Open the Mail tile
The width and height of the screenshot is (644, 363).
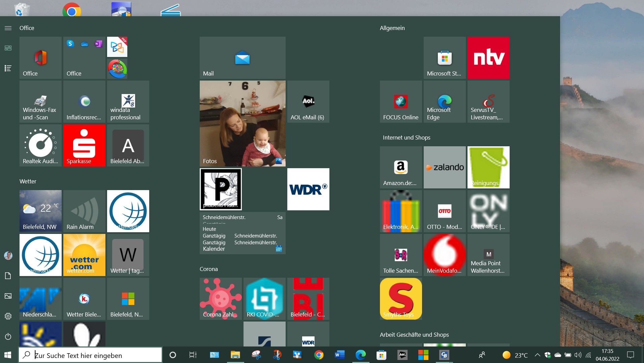pos(243,58)
